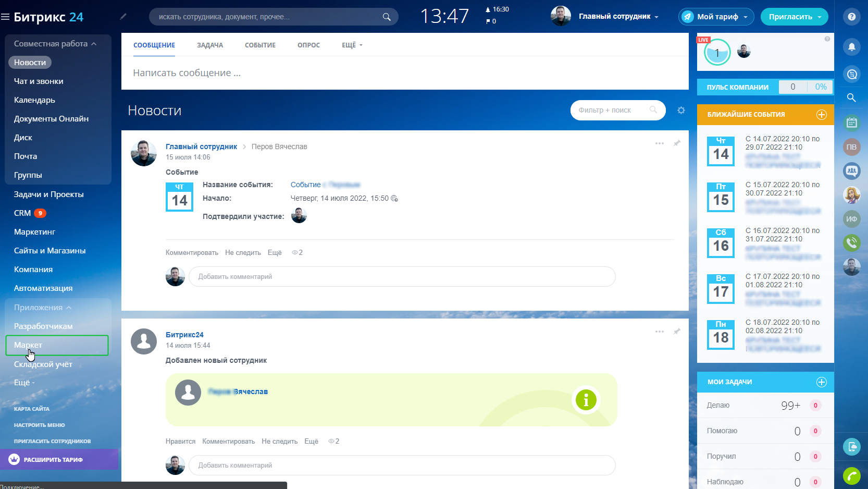Image resolution: width=868 pixels, height=489 pixels.
Task: Expand the Ещё item in left menu
Action: 24,383
